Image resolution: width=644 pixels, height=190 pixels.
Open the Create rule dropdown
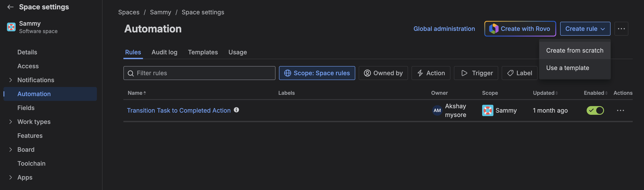pos(585,29)
